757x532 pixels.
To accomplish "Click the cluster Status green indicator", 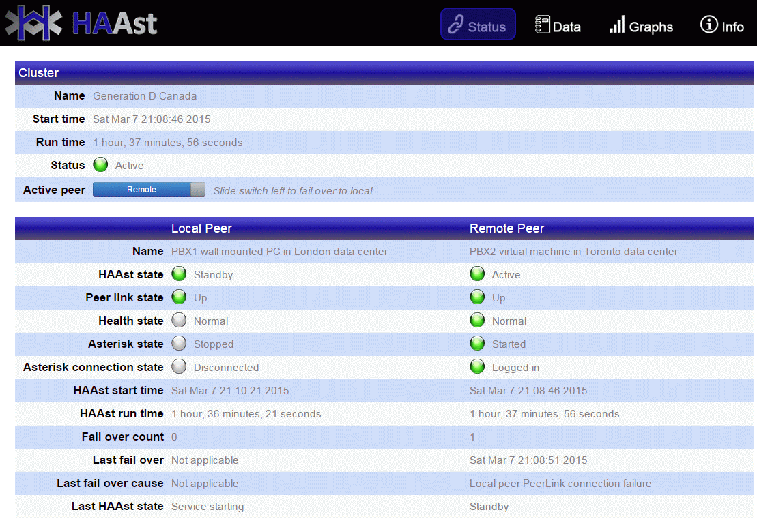I will [x=101, y=165].
